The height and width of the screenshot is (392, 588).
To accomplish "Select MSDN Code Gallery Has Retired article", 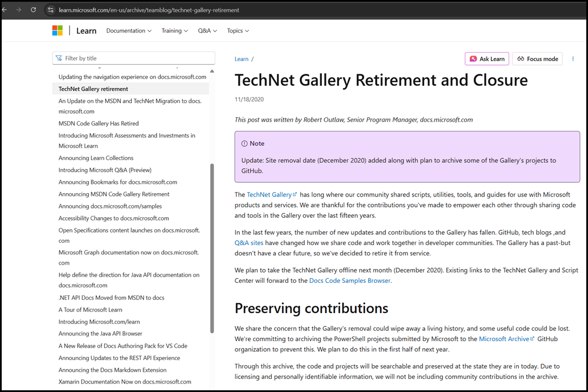I will (x=98, y=123).
